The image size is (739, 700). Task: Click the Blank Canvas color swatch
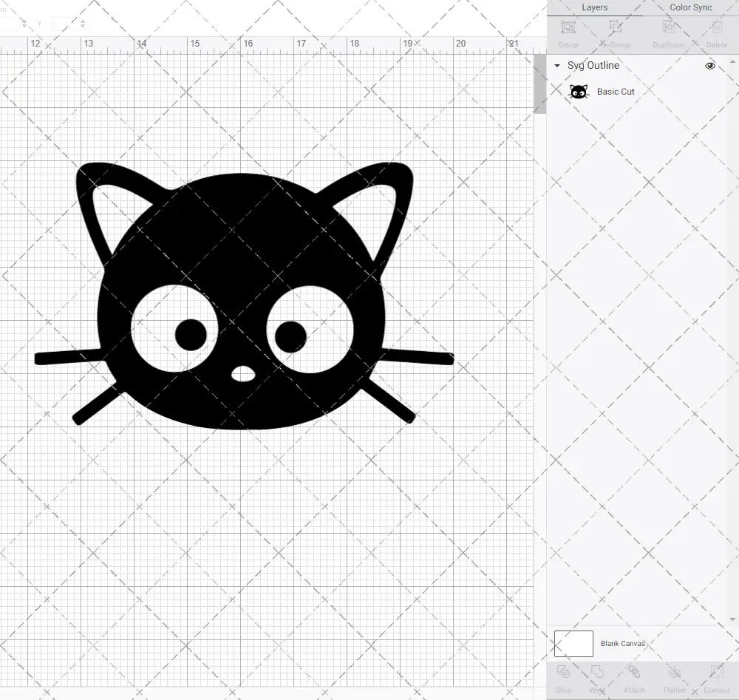pos(573,643)
